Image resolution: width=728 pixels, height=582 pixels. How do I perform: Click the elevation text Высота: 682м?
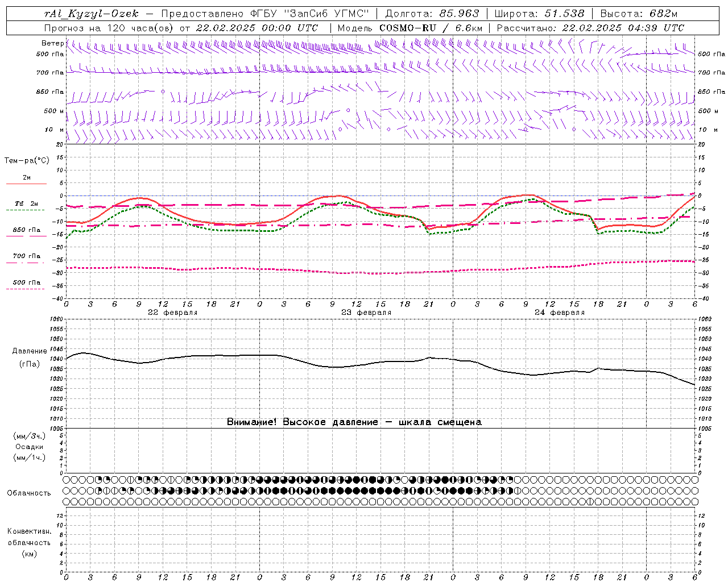point(639,14)
